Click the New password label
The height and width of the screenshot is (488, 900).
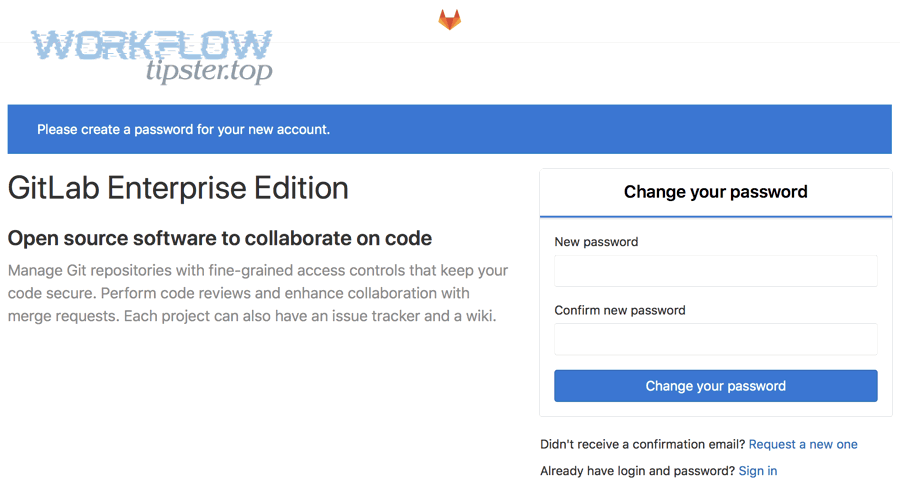click(x=596, y=242)
